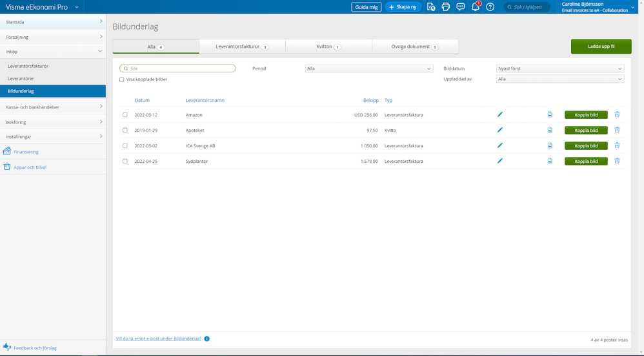Click into the Sök search field
Screen dimensions: 644x356
pyautogui.click(x=179, y=68)
